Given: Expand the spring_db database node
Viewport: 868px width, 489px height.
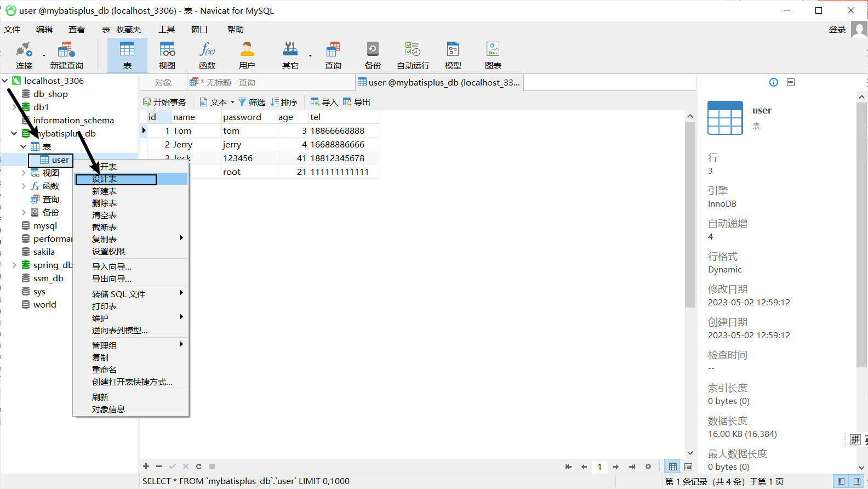Looking at the screenshot, I should click(x=14, y=265).
